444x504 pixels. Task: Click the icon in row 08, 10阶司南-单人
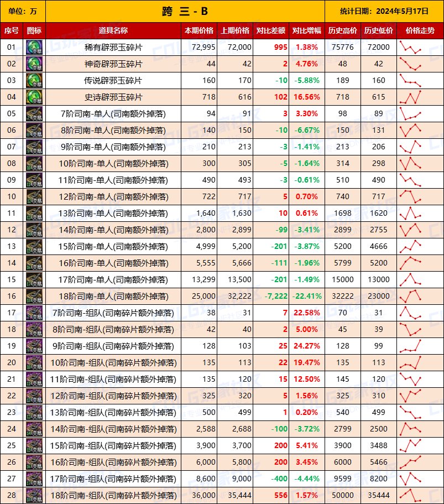coord(34,163)
